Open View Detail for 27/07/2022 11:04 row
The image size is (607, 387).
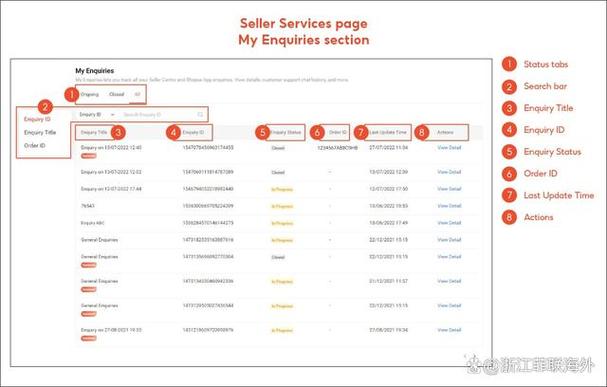tap(449, 148)
